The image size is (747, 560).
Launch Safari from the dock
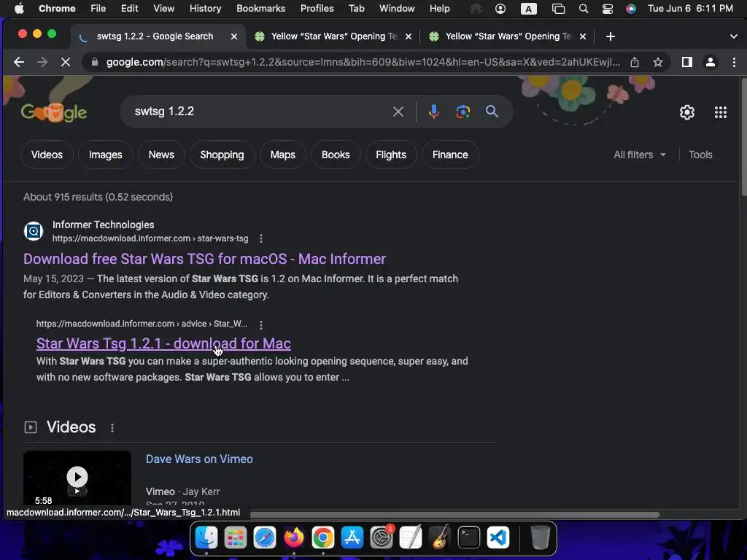click(264, 538)
